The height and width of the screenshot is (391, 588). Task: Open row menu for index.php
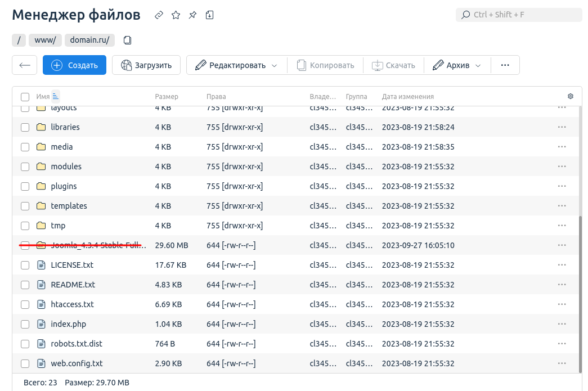[x=562, y=324]
